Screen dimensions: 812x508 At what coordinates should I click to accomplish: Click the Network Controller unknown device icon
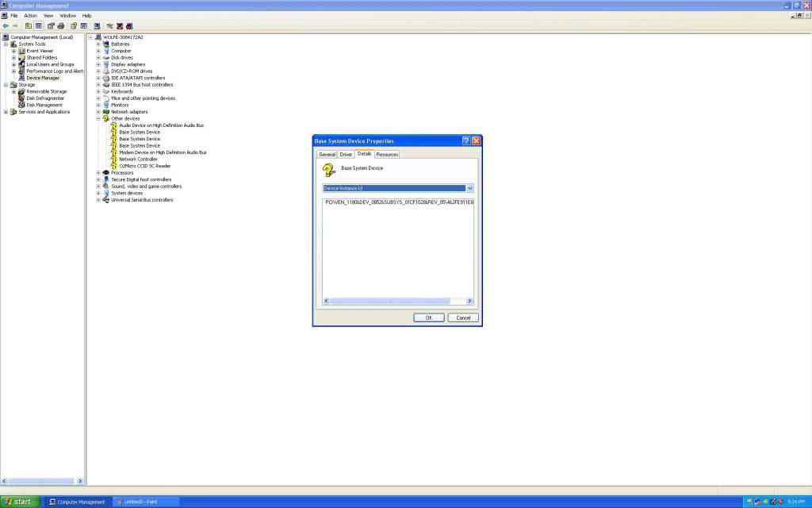(x=114, y=160)
